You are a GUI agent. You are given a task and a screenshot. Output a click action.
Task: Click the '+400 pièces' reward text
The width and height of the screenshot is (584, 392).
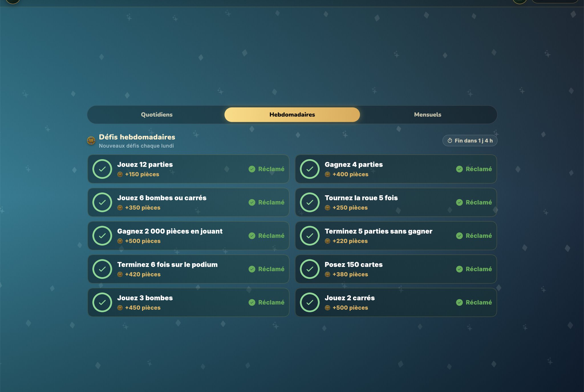350,174
